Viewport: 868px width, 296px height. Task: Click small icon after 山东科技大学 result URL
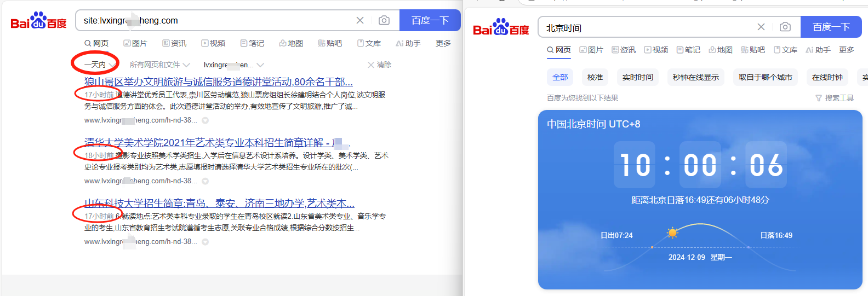coord(205,242)
